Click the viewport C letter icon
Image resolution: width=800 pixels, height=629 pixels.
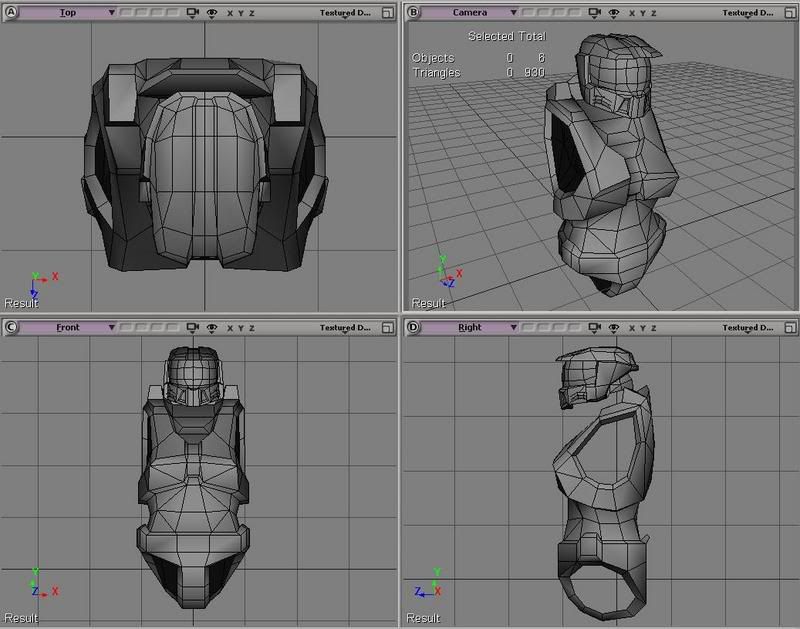pyautogui.click(x=10, y=327)
